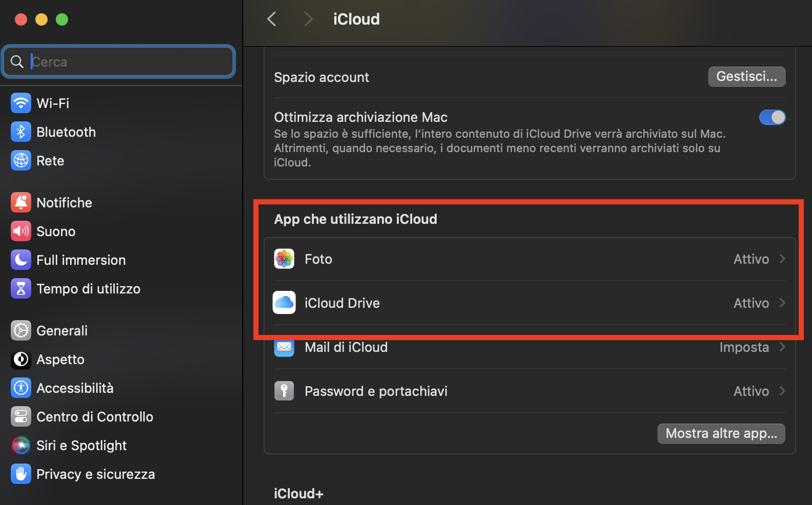812x505 pixels.
Task: Click the Foto app icon
Action: point(284,259)
